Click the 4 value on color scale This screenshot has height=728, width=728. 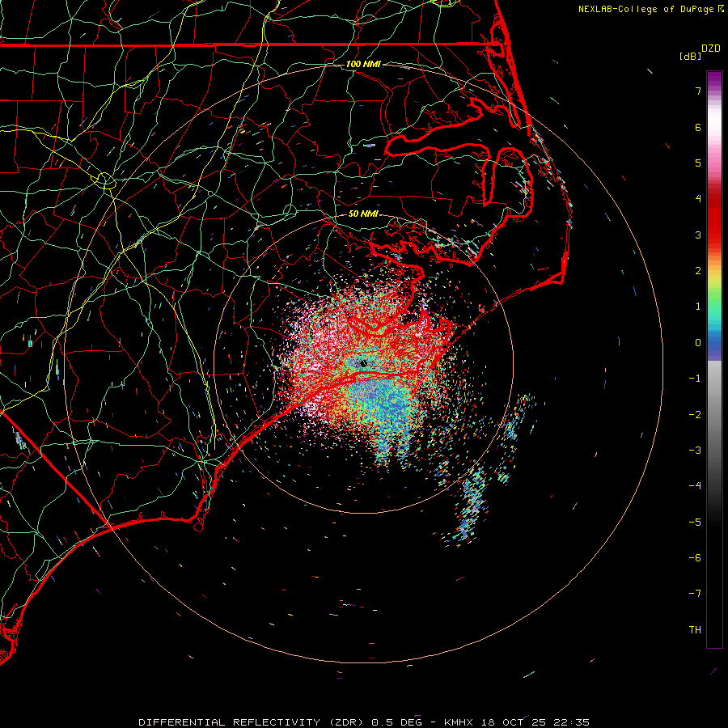(698, 199)
